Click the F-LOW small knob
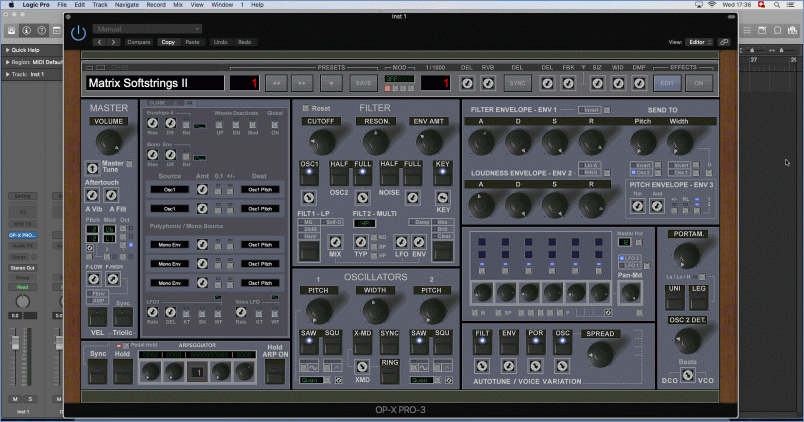Image resolution: width=804 pixels, height=422 pixels. 94,279
